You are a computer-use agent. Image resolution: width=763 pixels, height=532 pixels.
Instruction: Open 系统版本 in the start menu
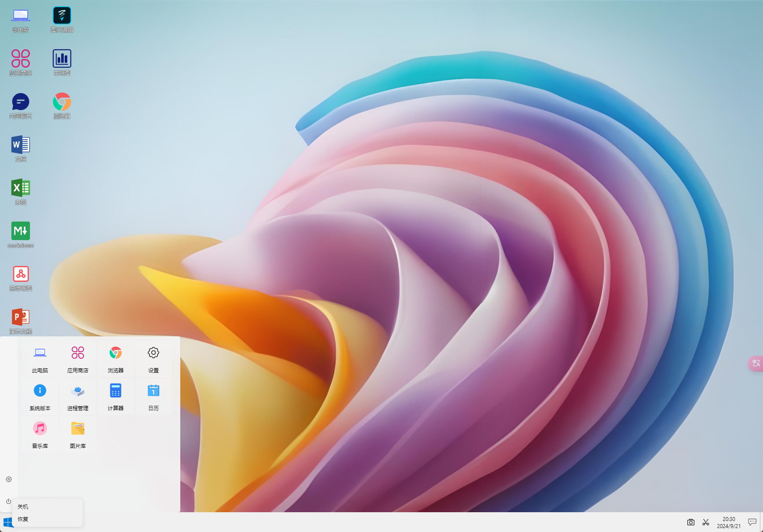pyautogui.click(x=40, y=397)
